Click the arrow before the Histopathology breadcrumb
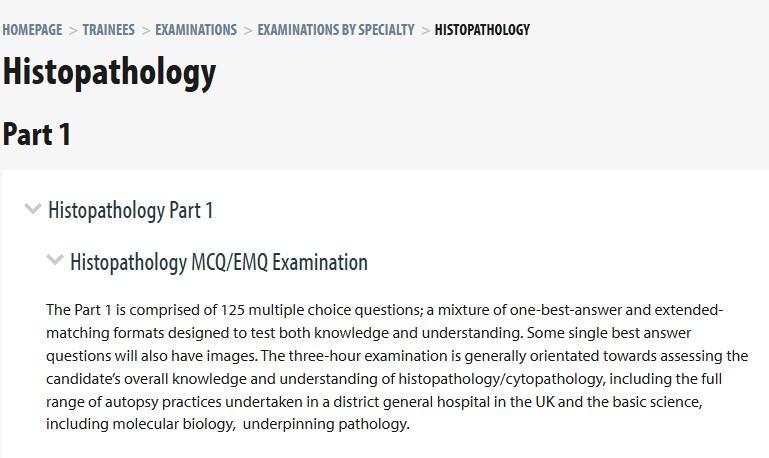Viewport: 769px width, 458px height. [425, 30]
